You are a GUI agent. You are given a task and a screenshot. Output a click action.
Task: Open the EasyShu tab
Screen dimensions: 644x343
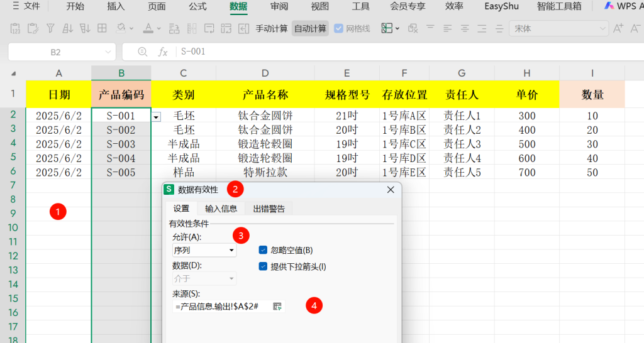coord(501,6)
